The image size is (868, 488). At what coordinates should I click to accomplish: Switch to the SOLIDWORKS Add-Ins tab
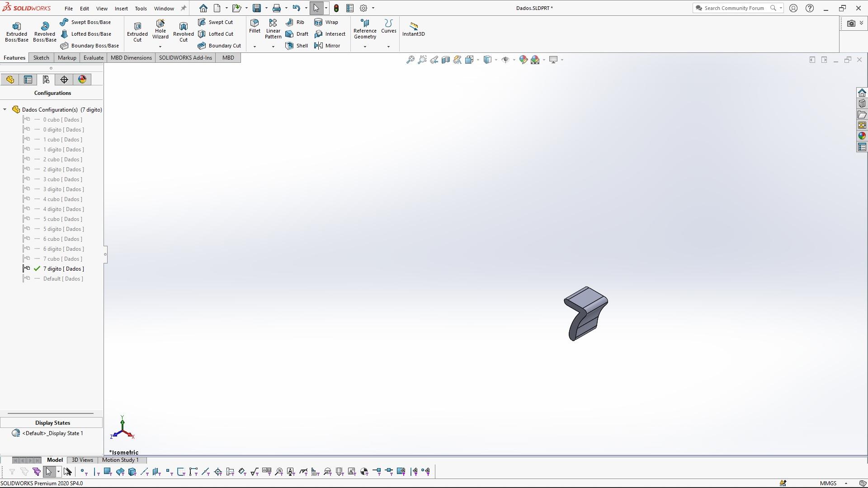(185, 58)
